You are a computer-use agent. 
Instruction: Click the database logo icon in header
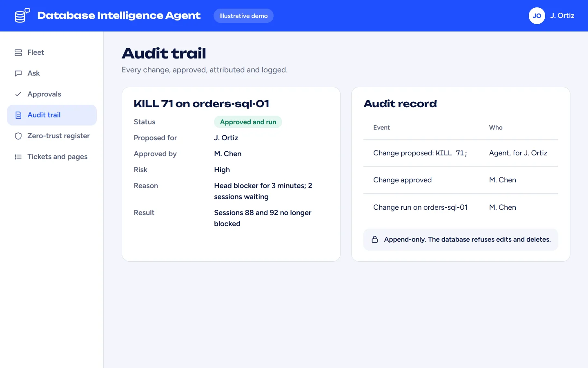coord(22,16)
